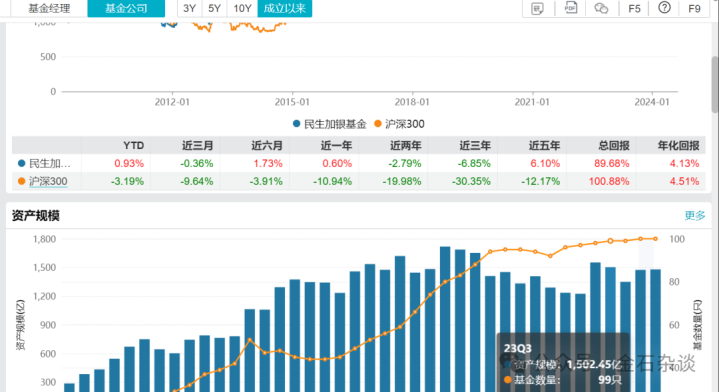719x392 pixels.
Task: Click the F9 toolbar button
Action: coord(694,9)
